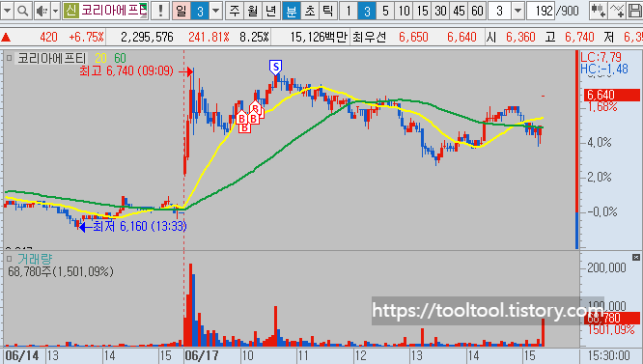Click the green 신 badge icon
Image resolution: width=643 pixels, height=364 pixels.
coord(70,11)
